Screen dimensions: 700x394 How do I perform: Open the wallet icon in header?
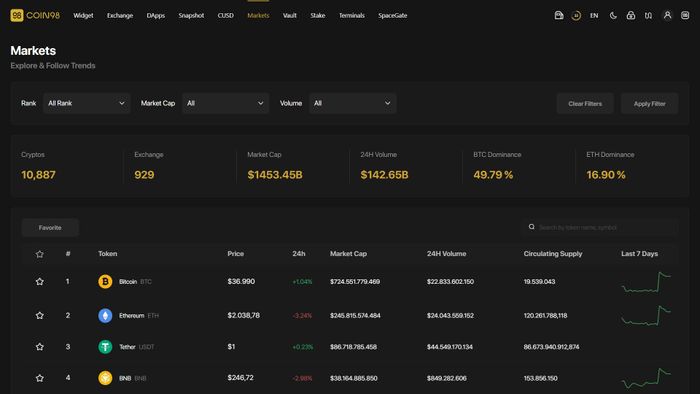click(558, 16)
